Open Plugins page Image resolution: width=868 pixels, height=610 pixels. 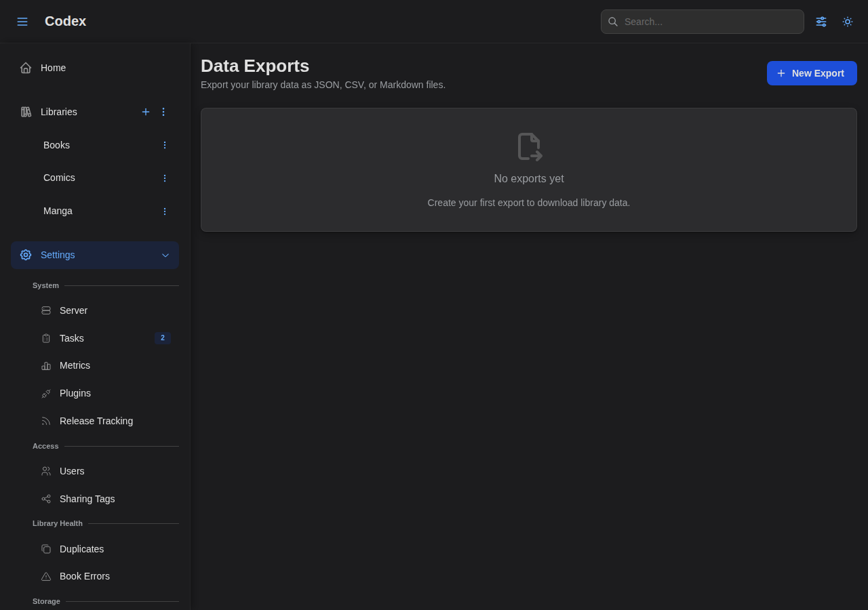click(x=106, y=393)
